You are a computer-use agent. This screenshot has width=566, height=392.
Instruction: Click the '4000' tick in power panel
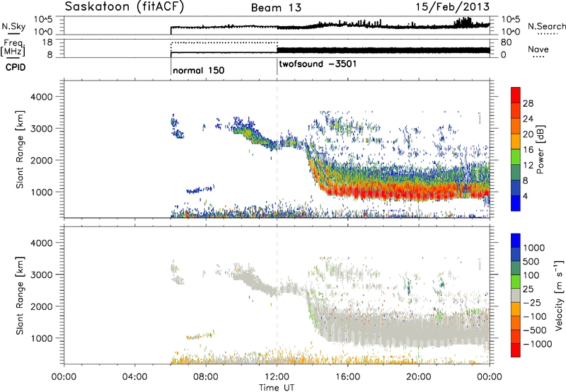pos(41,97)
